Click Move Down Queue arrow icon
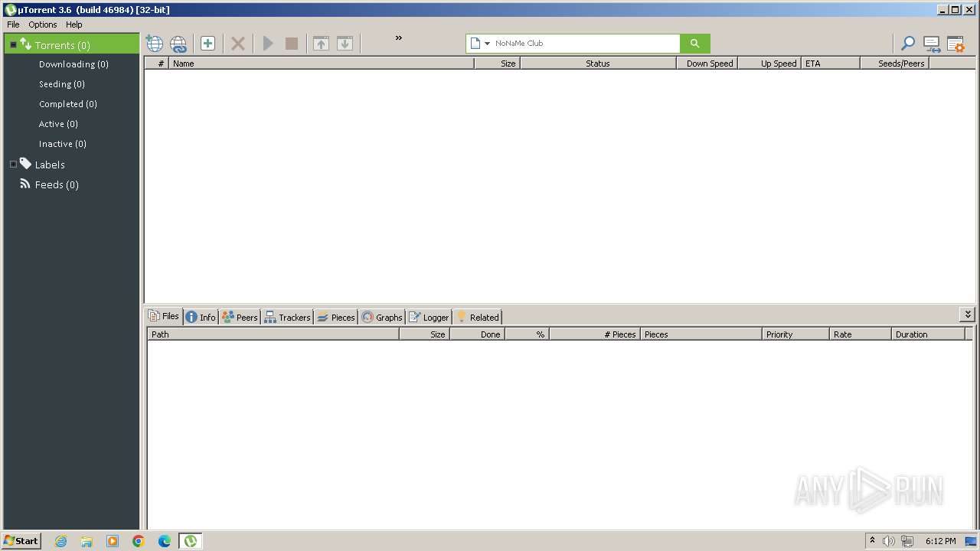980x551 pixels. click(345, 44)
